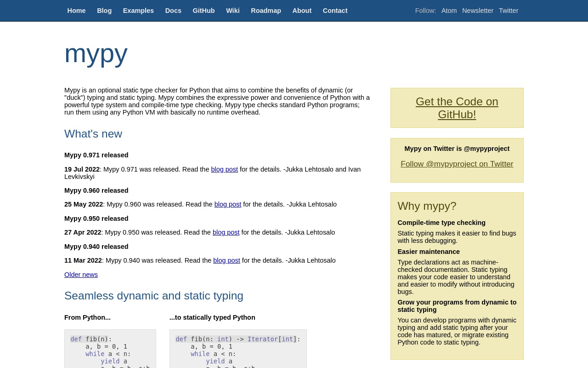
Task: Subscribe via the Atom feed link
Action: (x=449, y=11)
